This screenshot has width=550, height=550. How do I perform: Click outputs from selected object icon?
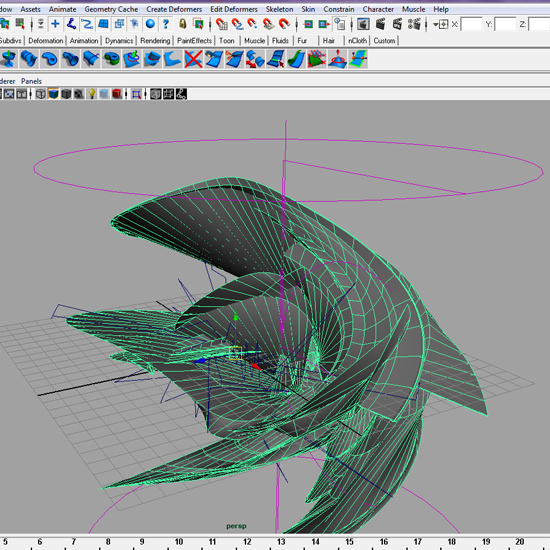click(324, 24)
